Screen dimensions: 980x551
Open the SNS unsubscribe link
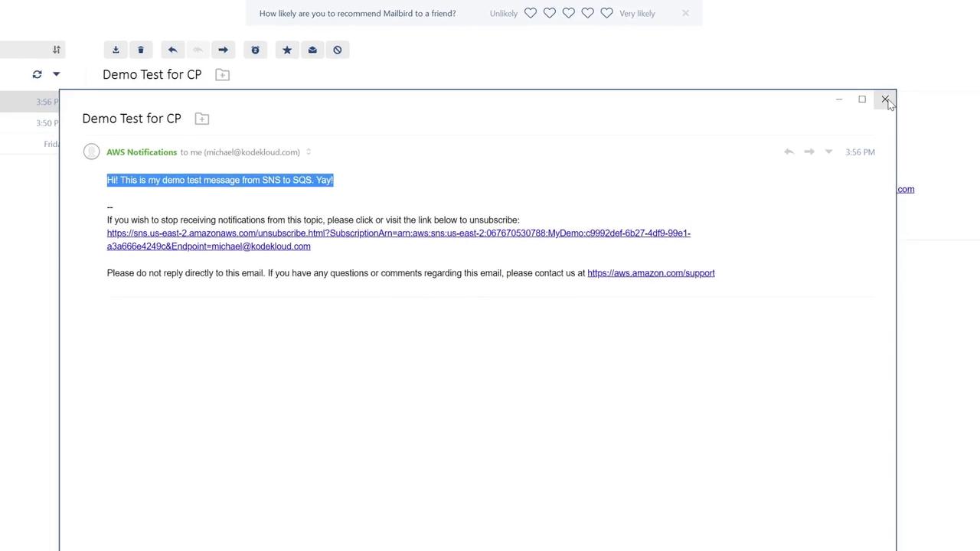(399, 240)
